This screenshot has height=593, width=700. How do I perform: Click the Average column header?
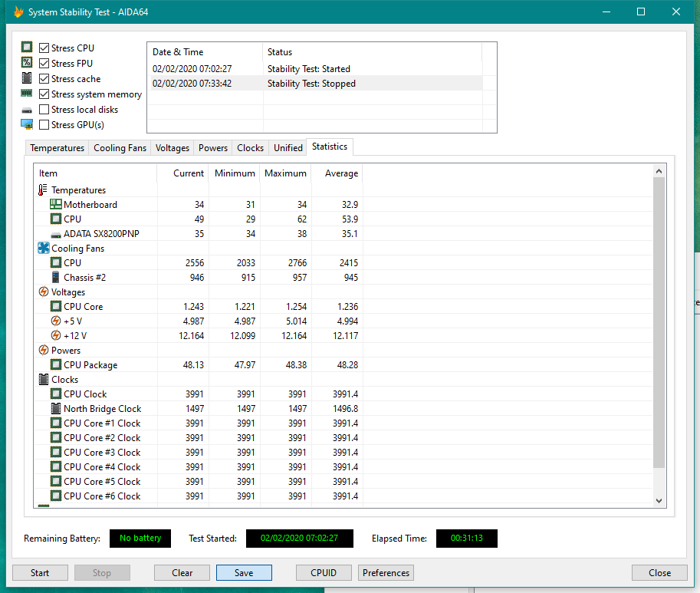click(x=341, y=173)
